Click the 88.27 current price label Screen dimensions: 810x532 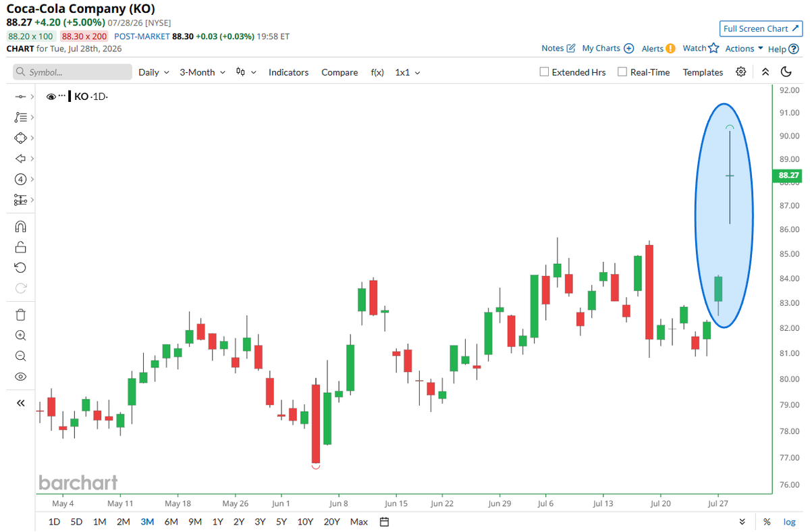tap(788, 176)
